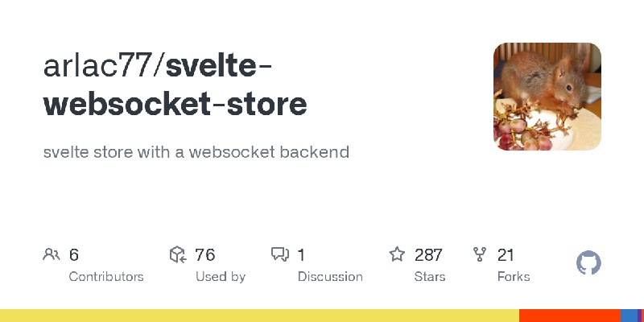The height and width of the screenshot is (322, 644).
Task: Click the Discussion label
Action: point(330,277)
